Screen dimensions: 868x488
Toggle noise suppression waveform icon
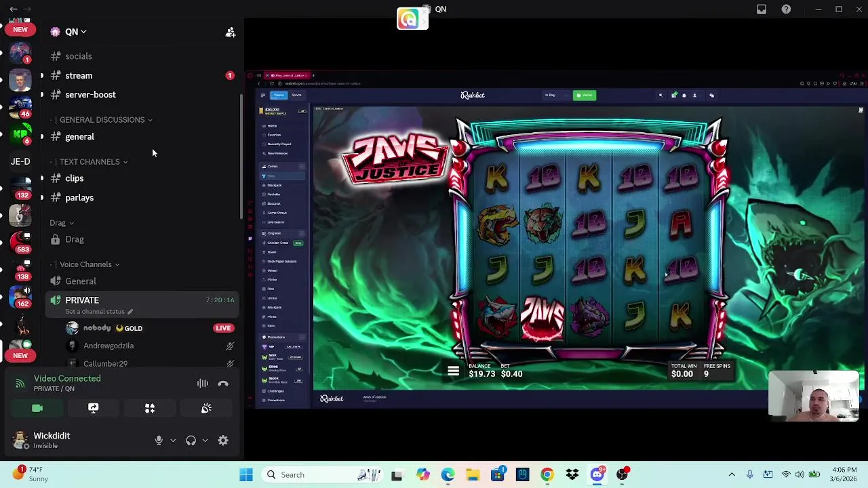[x=203, y=384]
